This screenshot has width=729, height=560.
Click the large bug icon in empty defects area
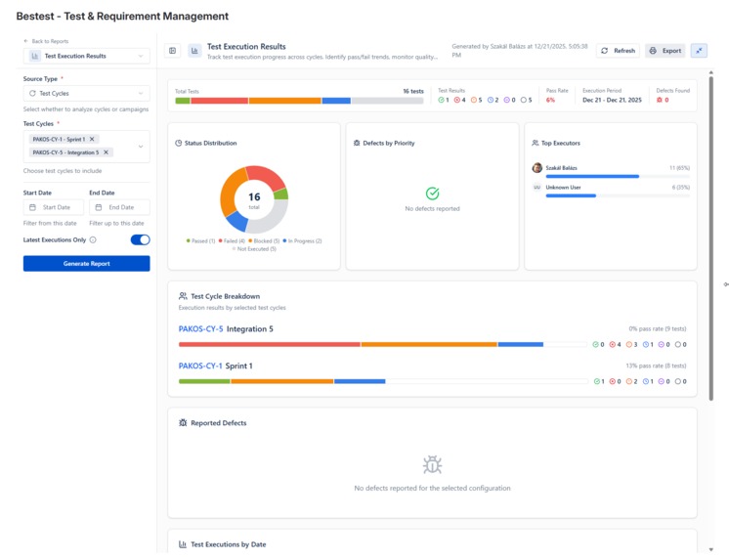click(x=432, y=464)
